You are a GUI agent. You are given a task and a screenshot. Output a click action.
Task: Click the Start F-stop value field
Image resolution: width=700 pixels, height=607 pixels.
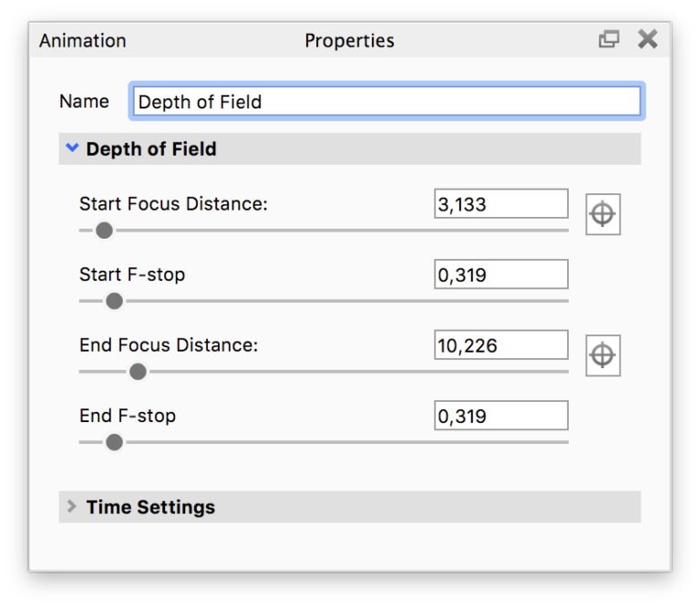[500, 274]
